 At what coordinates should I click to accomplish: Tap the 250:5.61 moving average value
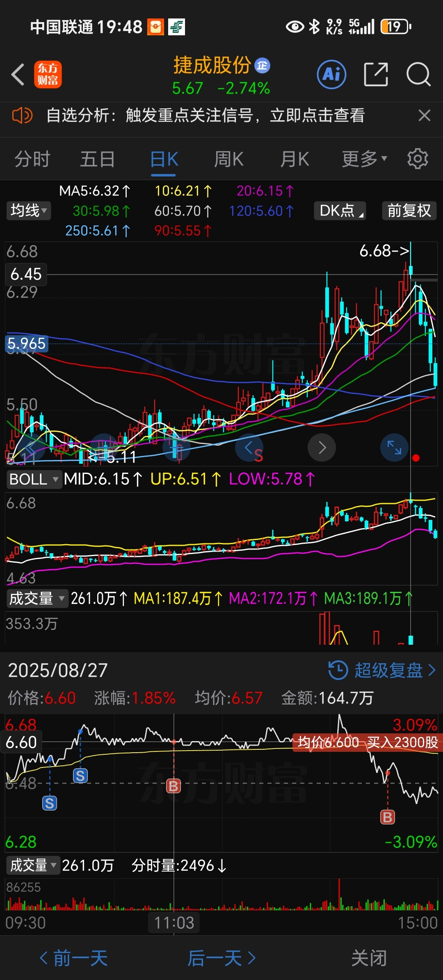tap(98, 231)
